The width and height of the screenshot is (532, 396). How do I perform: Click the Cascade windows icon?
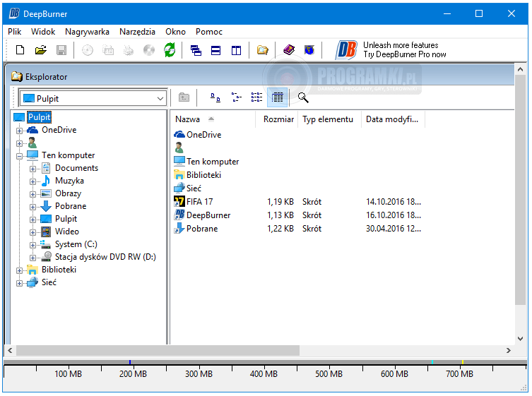196,51
